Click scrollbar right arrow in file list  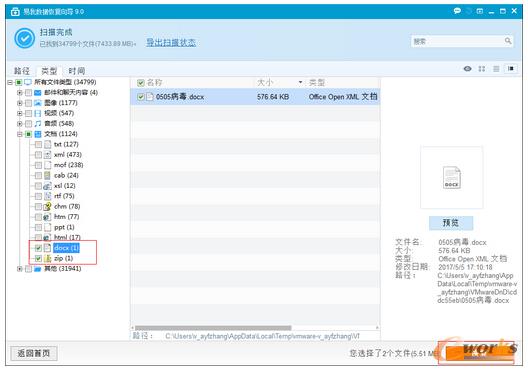[377, 328]
